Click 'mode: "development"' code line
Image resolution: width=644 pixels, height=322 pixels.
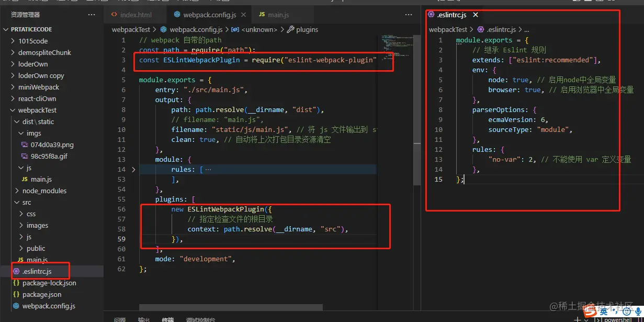[195, 259]
